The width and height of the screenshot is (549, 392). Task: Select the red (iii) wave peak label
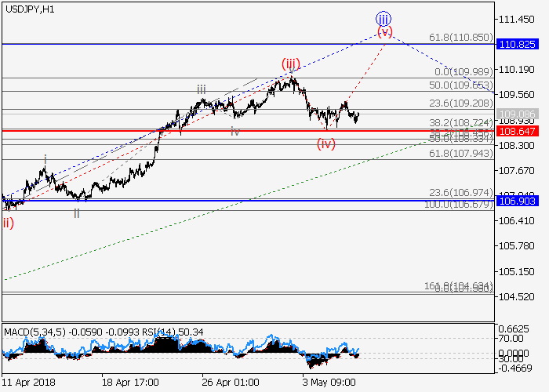click(292, 64)
